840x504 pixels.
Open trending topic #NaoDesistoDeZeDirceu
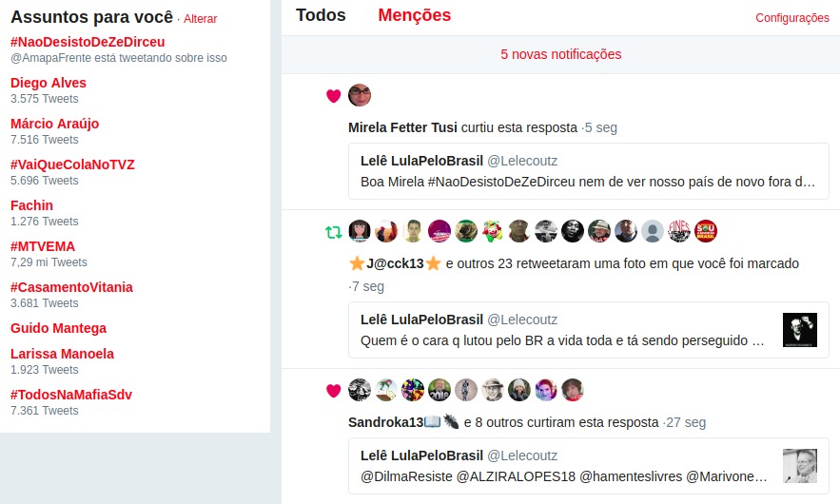(88, 42)
